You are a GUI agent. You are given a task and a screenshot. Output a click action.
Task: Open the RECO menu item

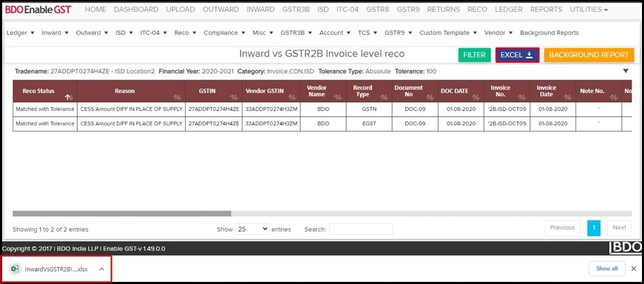pyautogui.click(x=477, y=10)
